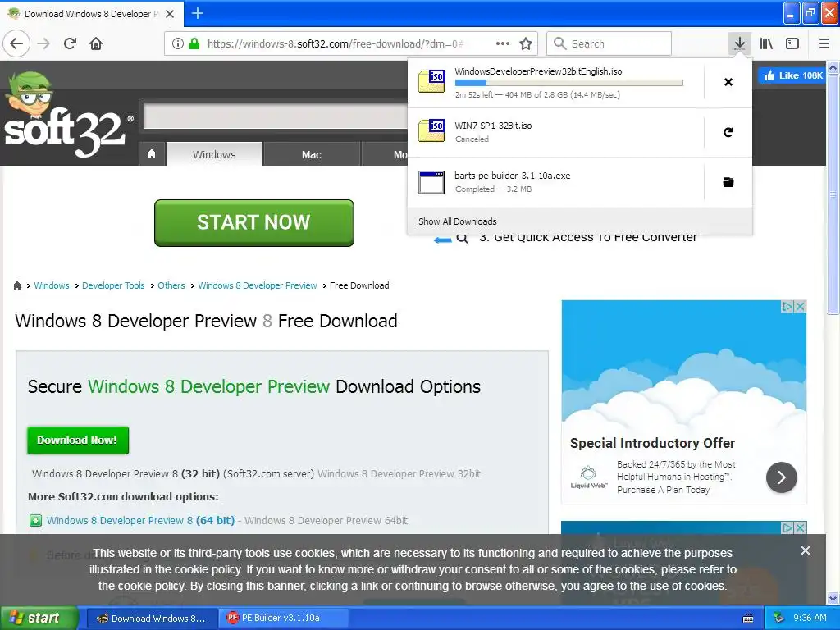Focus the soft32 site search box
This screenshot has height=630, width=840.
click(276, 115)
